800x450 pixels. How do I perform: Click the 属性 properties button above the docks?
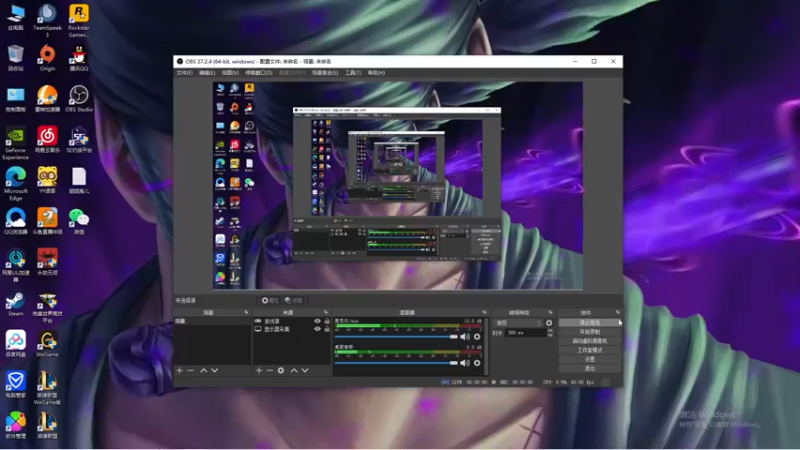[x=270, y=301]
